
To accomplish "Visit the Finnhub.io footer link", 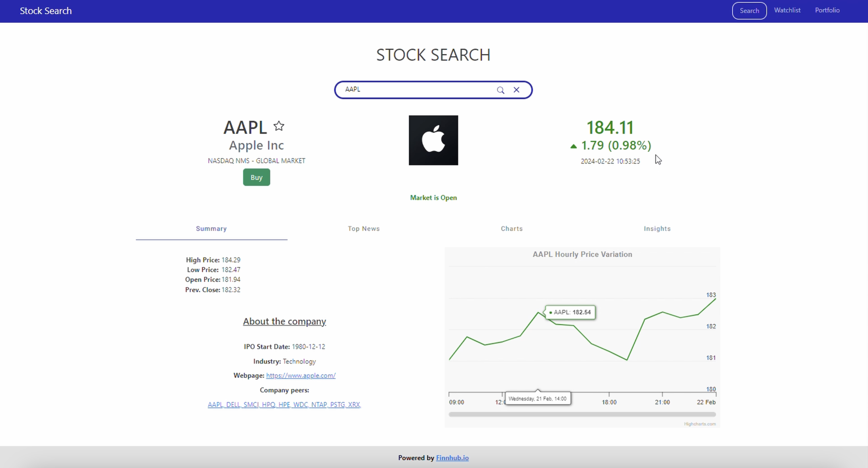I will click(452, 458).
